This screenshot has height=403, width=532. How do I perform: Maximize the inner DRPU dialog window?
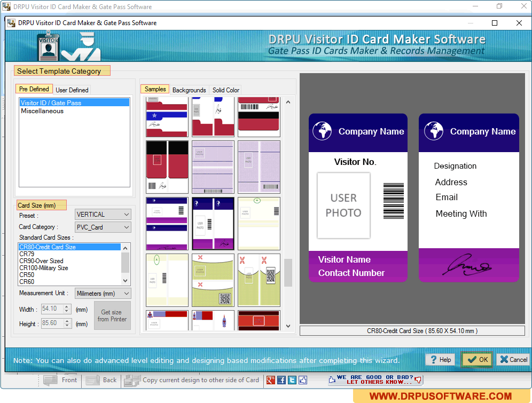coord(495,23)
